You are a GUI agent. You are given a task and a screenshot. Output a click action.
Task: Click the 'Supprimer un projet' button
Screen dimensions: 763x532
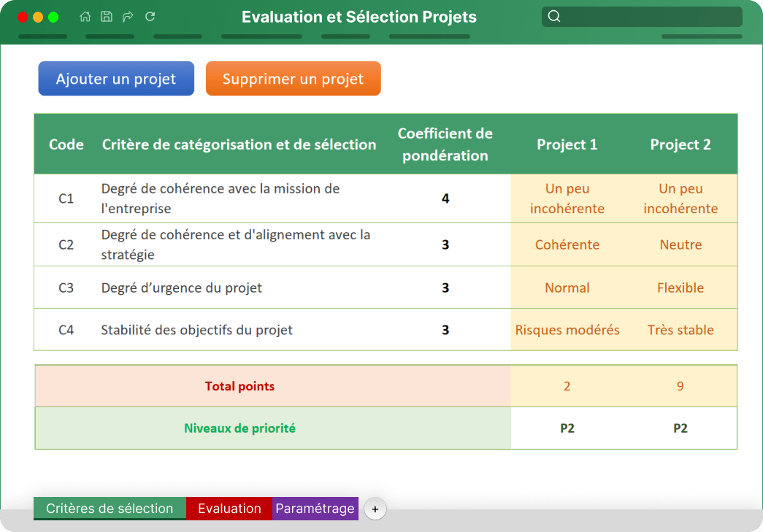[293, 78]
